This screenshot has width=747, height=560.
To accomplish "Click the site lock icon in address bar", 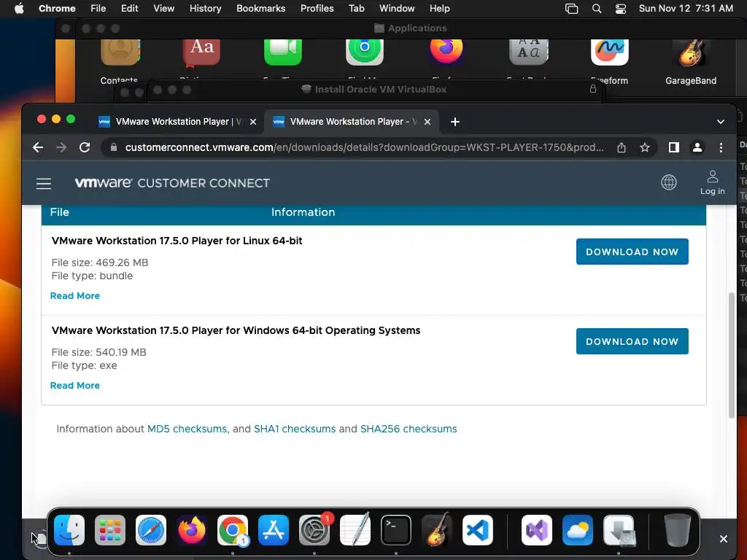I will [113, 147].
